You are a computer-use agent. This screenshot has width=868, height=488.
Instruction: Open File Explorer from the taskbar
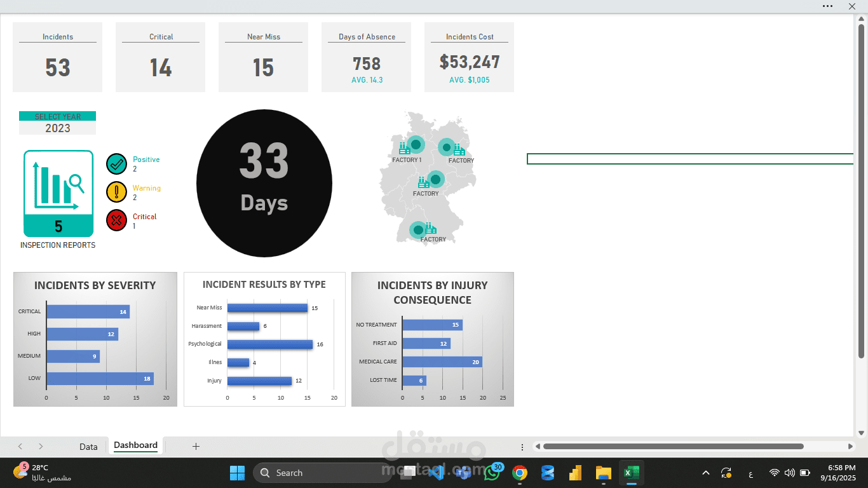coord(604,473)
